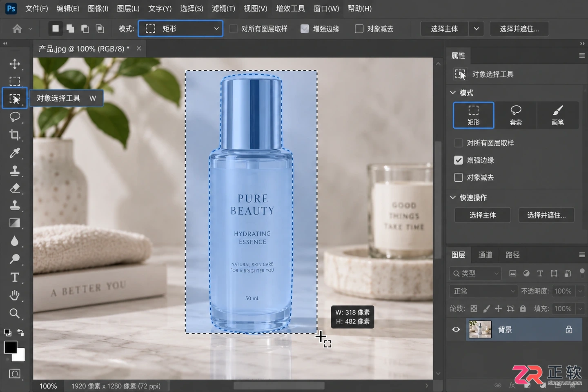The image size is (588, 392).
Task: Click the Home icon in options bar
Action: click(x=17, y=29)
